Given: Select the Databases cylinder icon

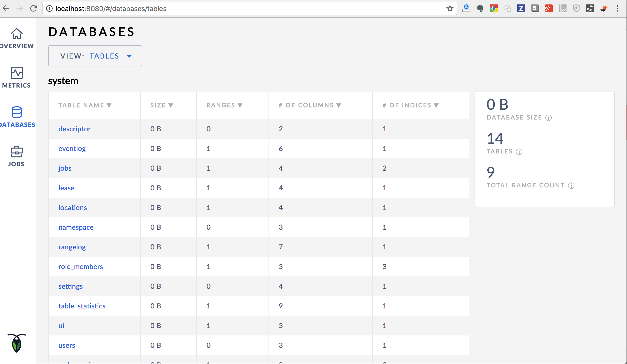Looking at the screenshot, I should click(x=16, y=112).
